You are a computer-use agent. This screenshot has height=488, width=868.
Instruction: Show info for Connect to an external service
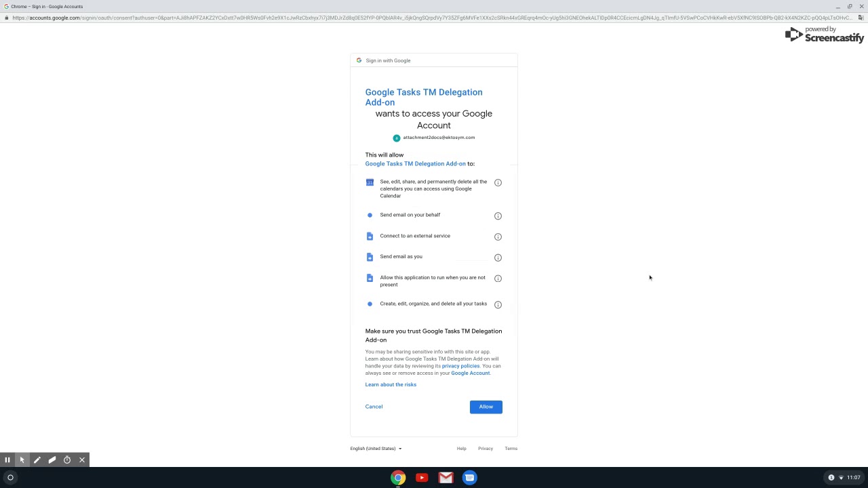(x=498, y=237)
